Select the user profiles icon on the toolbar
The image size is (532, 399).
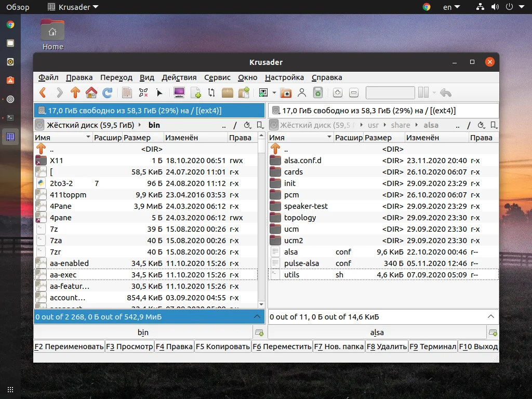(x=301, y=92)
